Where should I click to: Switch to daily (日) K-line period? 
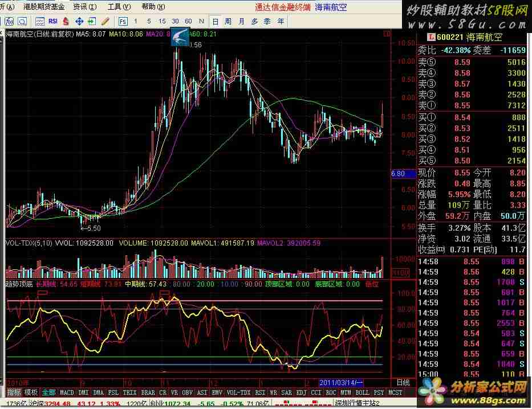[216, 22]
